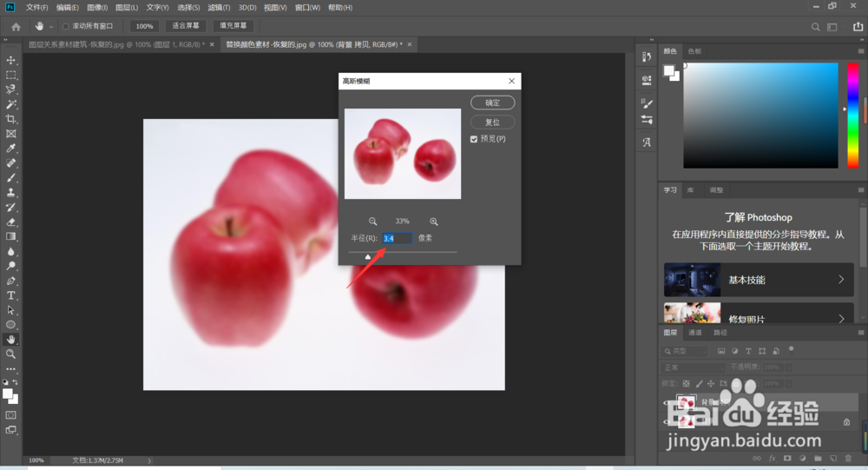The height and width of the screenshot is (470, 868).
Task: Select the Move tool
Action: point(10,60)
